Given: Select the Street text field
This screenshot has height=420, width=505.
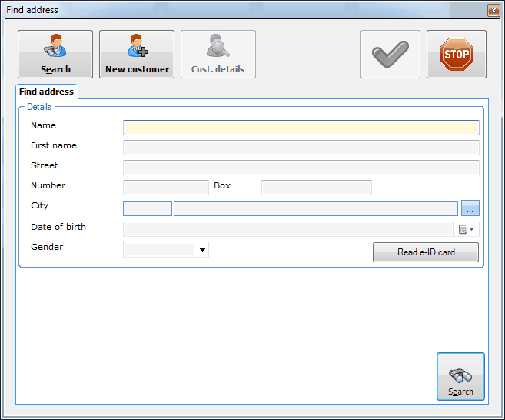Looking at the screenshot, I should 301,168.
